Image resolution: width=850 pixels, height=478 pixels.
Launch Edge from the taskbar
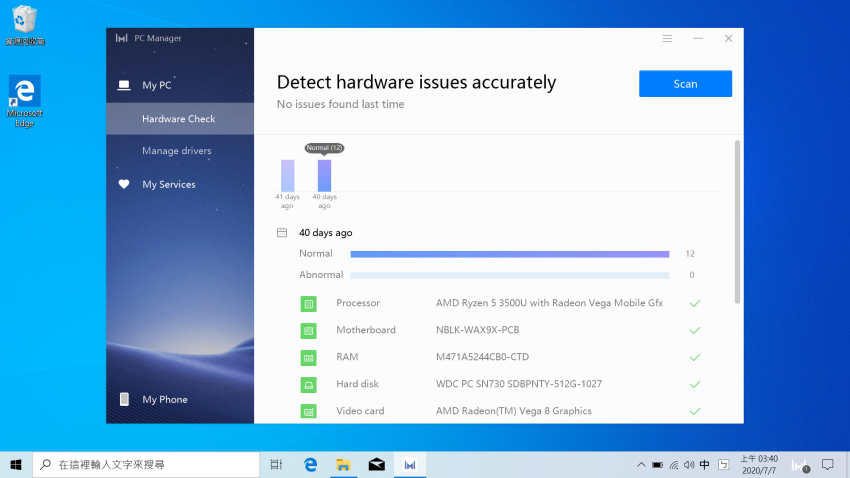pyautogui.click(x=310, y=464)
